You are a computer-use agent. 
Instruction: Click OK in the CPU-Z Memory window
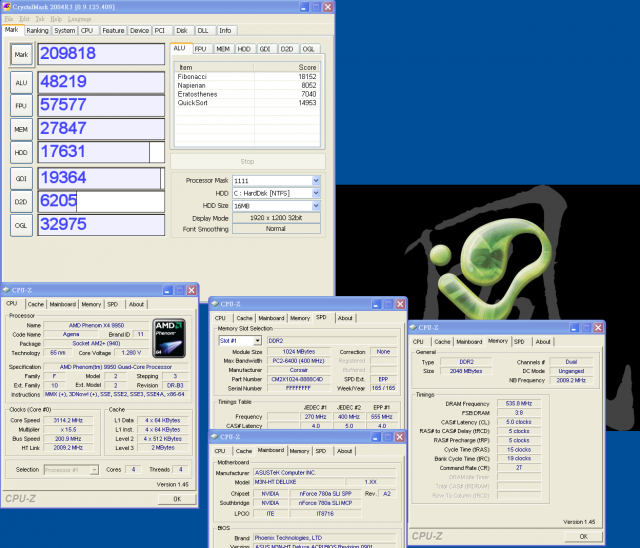coord(584,537)
